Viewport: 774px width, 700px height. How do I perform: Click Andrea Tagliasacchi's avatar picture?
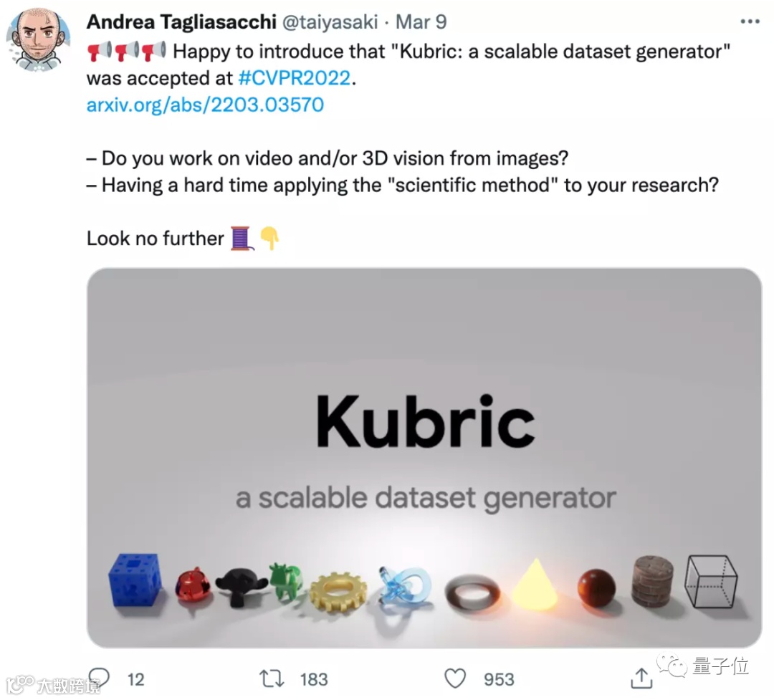[x=38, y=40]
